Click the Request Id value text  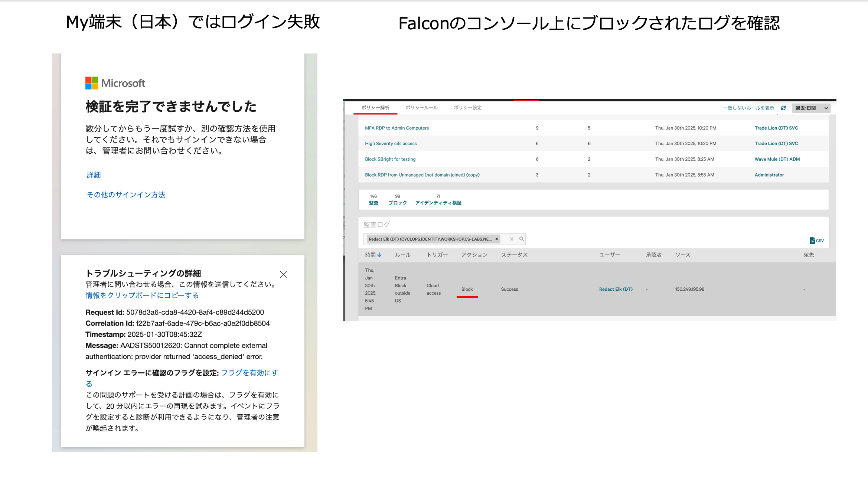click(x=195, y=313)
